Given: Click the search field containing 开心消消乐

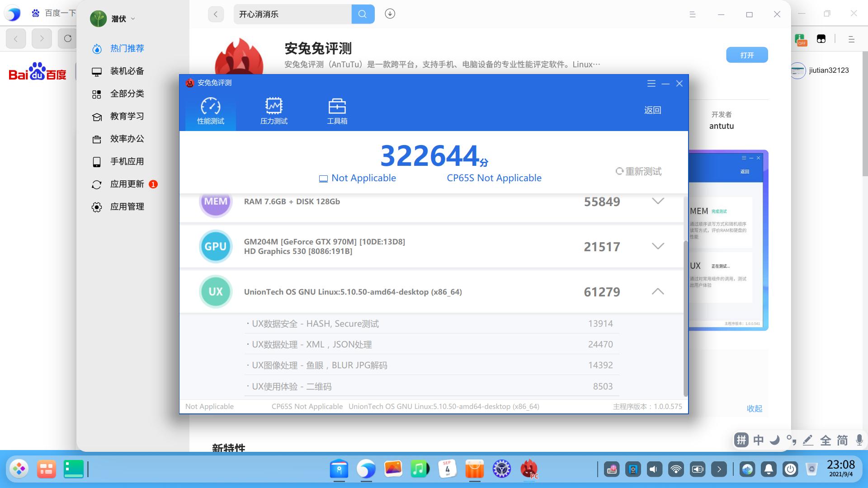Looking at the screenshot, I should 292,14.
